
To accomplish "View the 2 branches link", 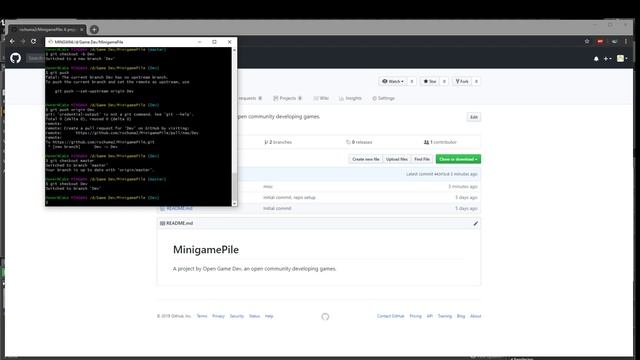I will 278,142.
